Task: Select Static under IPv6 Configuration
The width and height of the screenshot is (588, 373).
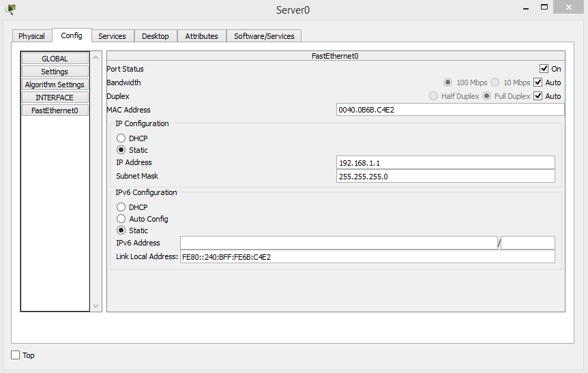Action: pyautogui.click(x=121, y=230)
